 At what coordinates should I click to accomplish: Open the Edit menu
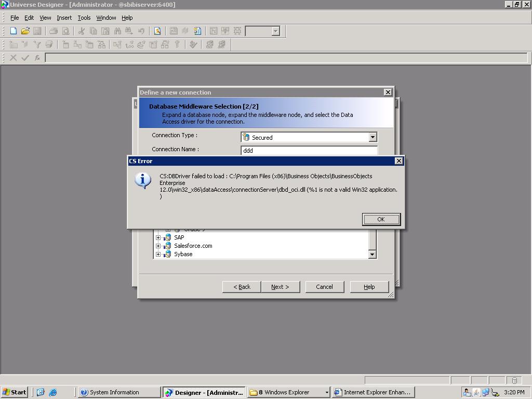point(29,18)
